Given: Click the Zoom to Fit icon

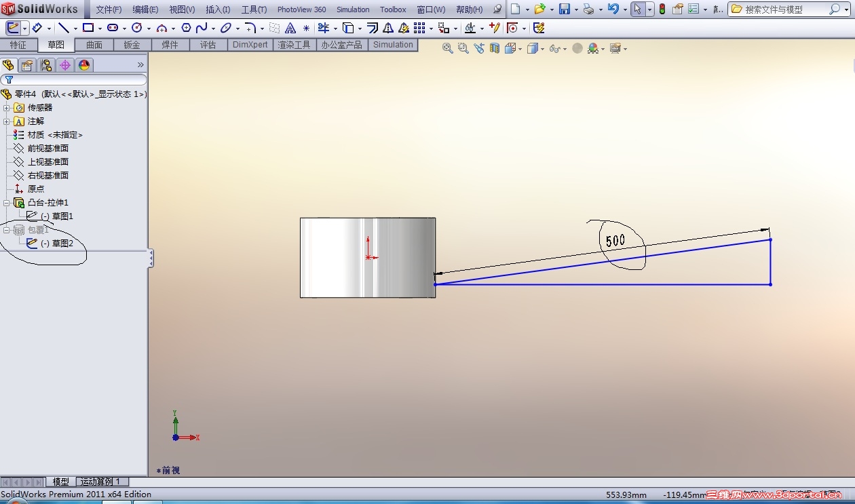Looking at the screenshot, I should [x=448, y=48].
